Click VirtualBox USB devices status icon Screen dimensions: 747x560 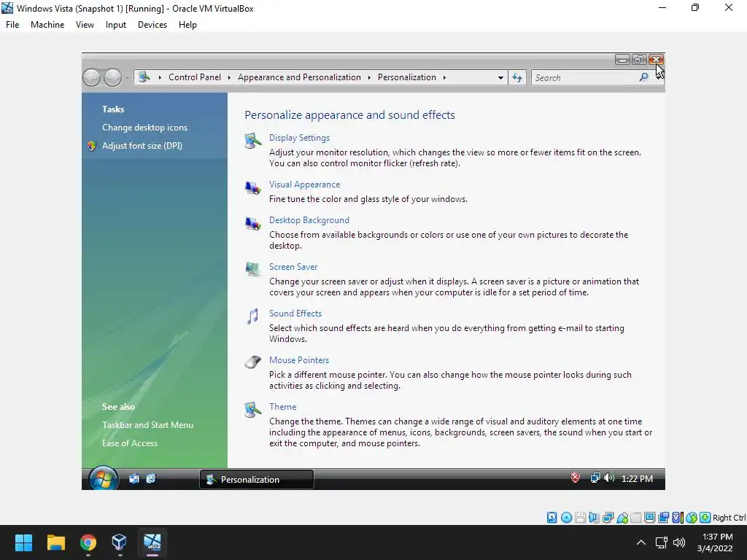(622, 518)
